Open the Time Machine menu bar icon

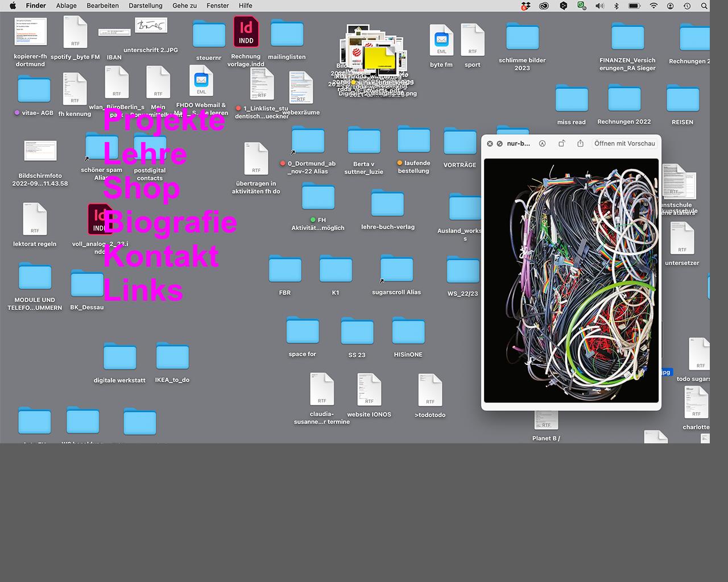[687, 6]
